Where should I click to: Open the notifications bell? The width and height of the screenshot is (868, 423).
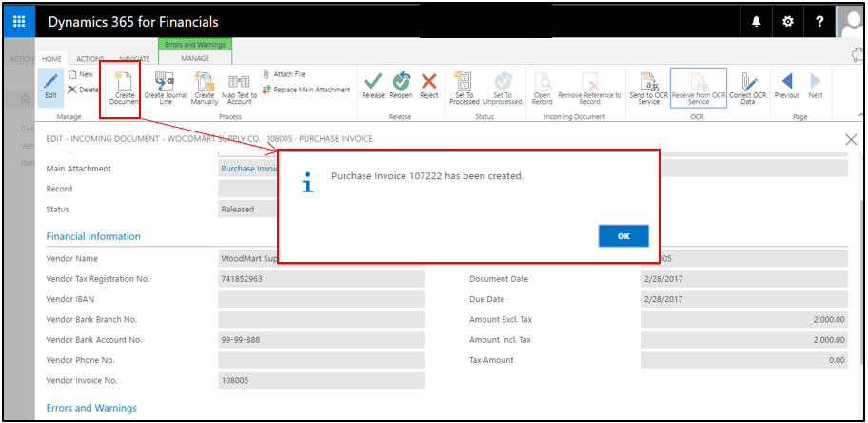pos(756,22)
